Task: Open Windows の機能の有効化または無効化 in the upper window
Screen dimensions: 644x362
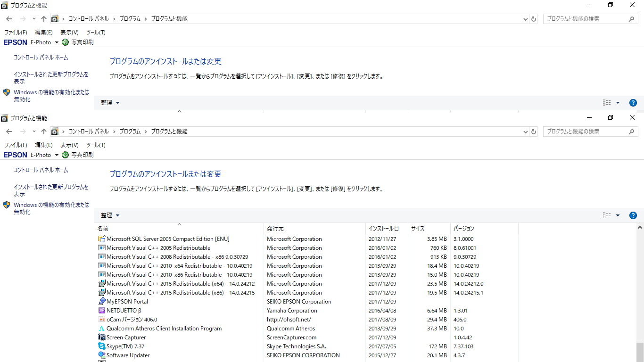Action: pos(51,96)
